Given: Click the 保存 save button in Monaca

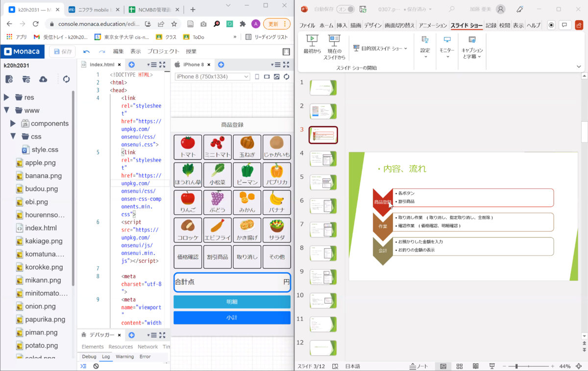Looking at the screenshot, I should [x=62, y=51].
